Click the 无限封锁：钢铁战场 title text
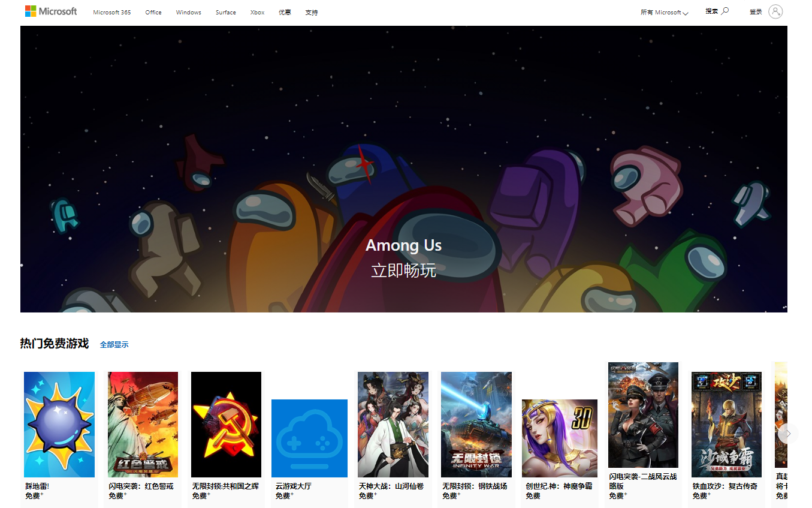This screenshot has width=812, height=508. click(475, 486)
